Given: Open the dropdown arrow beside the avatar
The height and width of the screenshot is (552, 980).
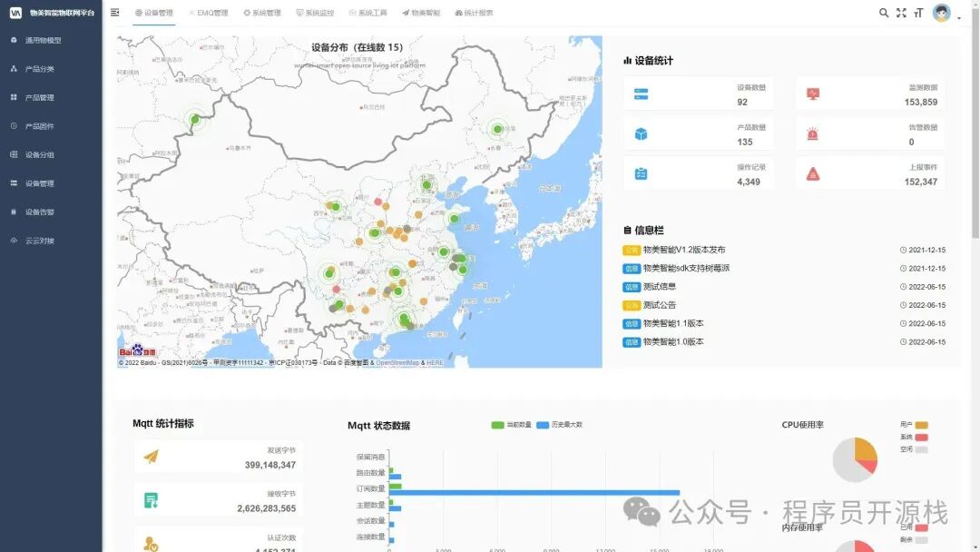Looking at the screenshot, I should pos(958,15).
